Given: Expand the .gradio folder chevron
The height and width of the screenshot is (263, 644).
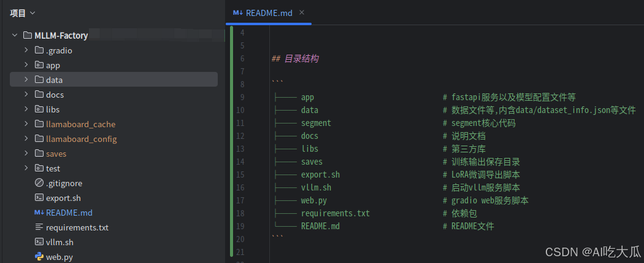Looking at the screenshot, I should (26, 50).
